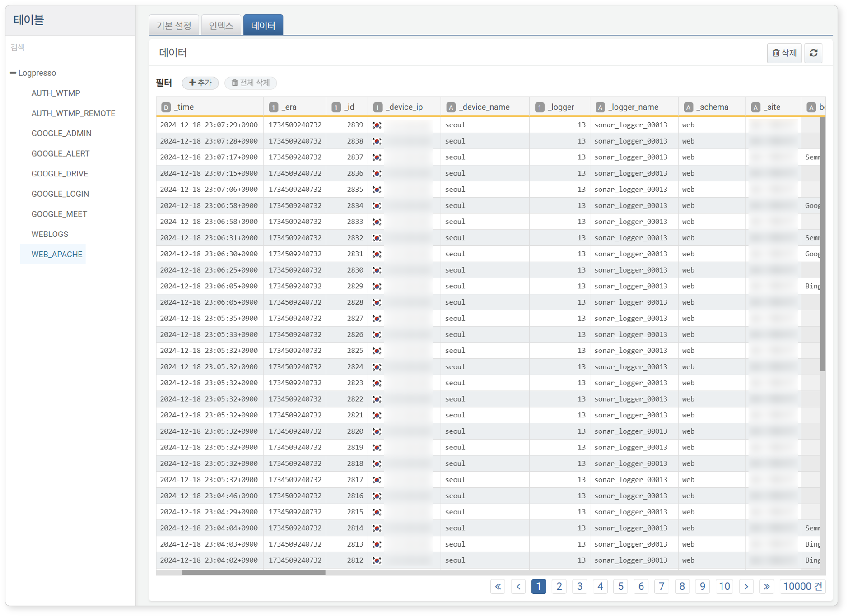Click the horizontal scrollbar thumb
848x616 pixels.
254,573
